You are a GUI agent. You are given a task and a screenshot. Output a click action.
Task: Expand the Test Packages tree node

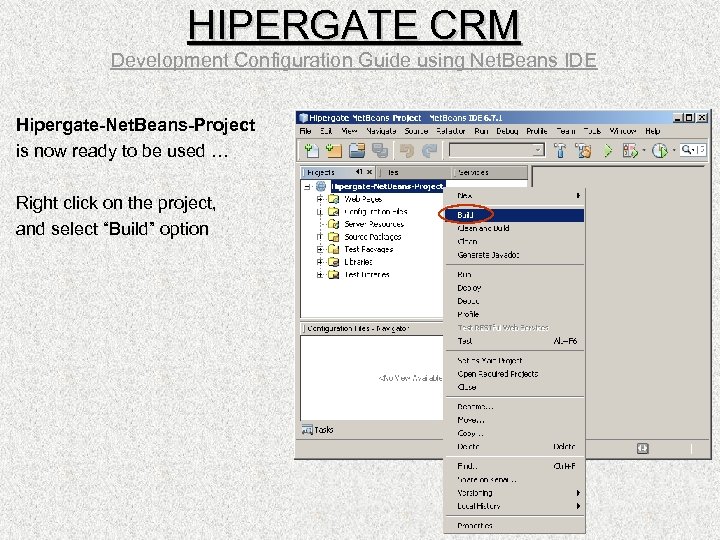pos(320,249)
